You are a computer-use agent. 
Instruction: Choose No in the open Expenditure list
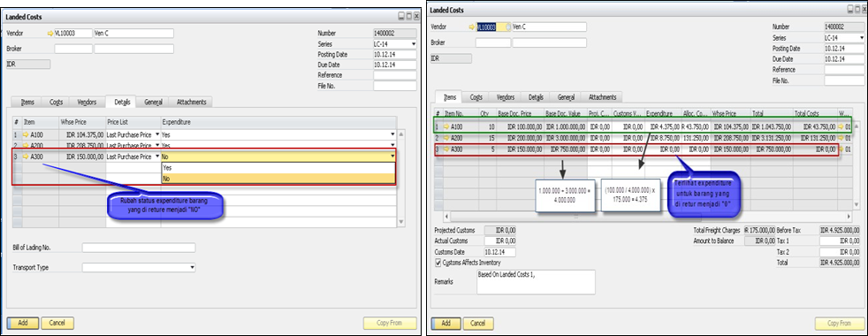click(278, 179)
